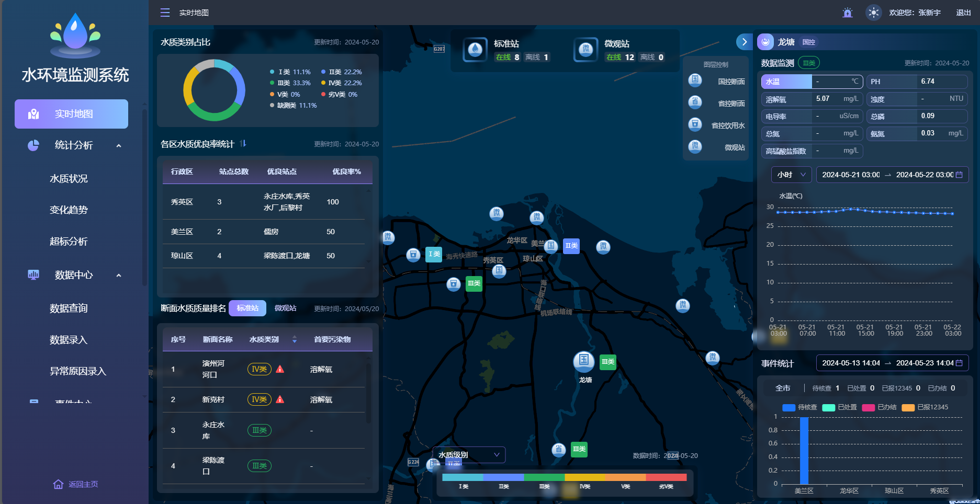Click the 标准站 station icon
The image size is (980, 504).
pyautogui.click(x=475, y=50)
